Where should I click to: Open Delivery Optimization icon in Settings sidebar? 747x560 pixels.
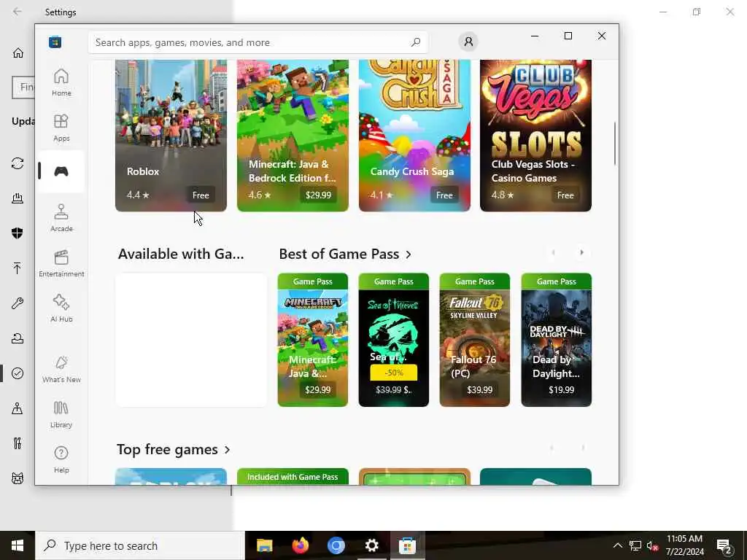point(18,198)
